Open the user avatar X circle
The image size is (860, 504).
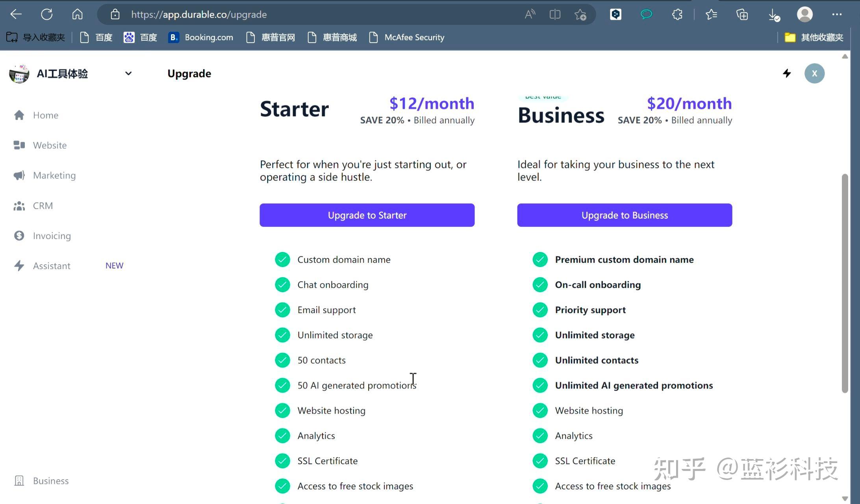pyautogui.click(x=814, y=73)
